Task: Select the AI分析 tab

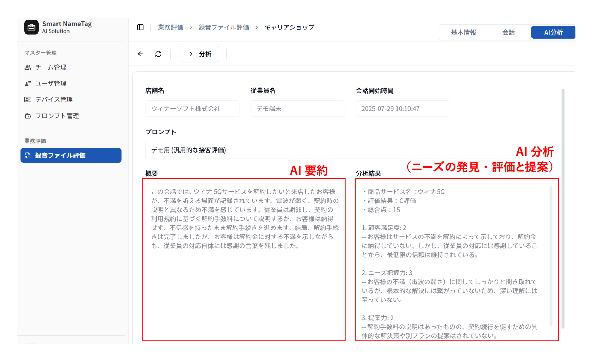Action: (553, 32)
